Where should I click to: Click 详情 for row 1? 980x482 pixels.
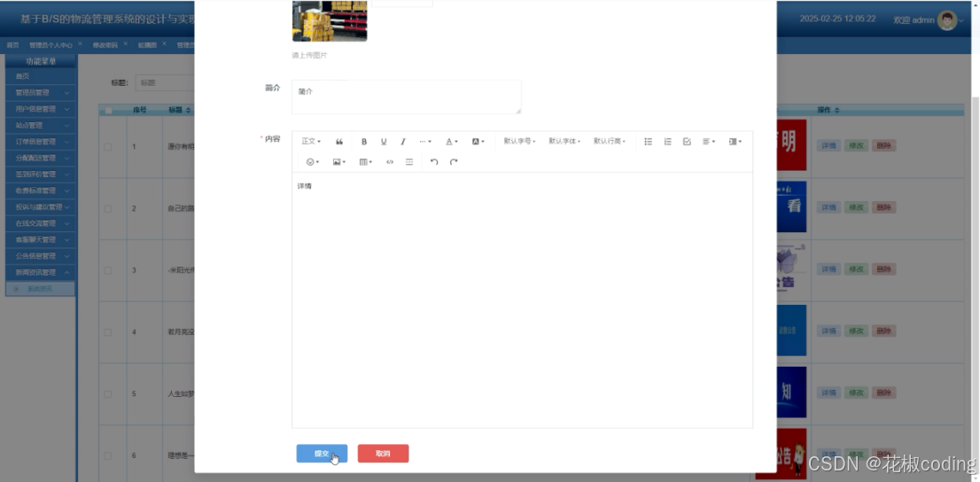click(828, 145)
